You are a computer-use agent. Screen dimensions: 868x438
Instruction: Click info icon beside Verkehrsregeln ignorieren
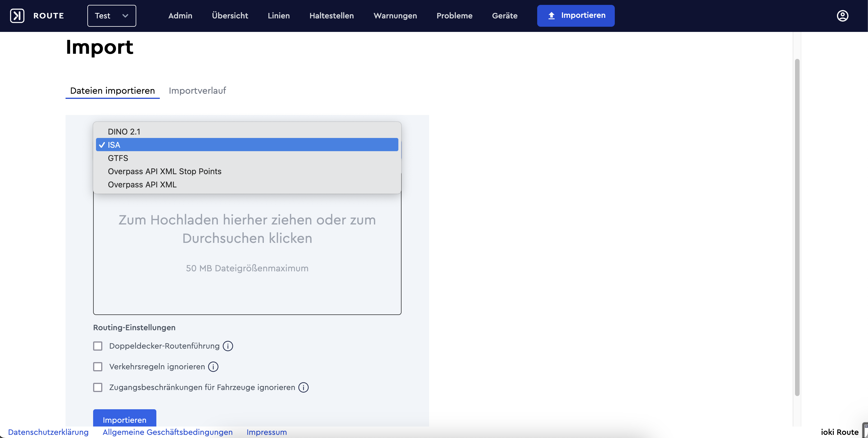[x=213, y=366]
